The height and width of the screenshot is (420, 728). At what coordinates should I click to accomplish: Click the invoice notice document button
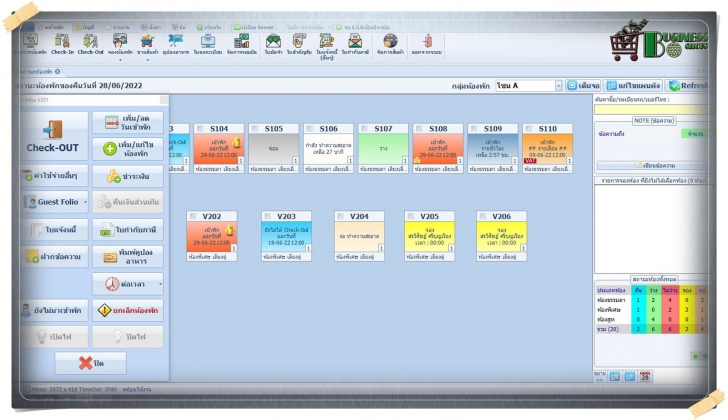pos(54,229)
